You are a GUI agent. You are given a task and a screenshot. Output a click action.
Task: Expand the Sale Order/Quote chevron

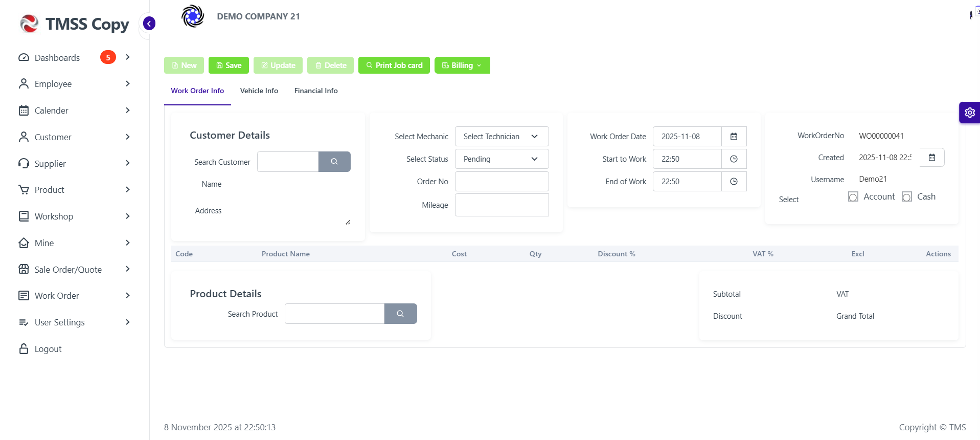pos(128,269)
